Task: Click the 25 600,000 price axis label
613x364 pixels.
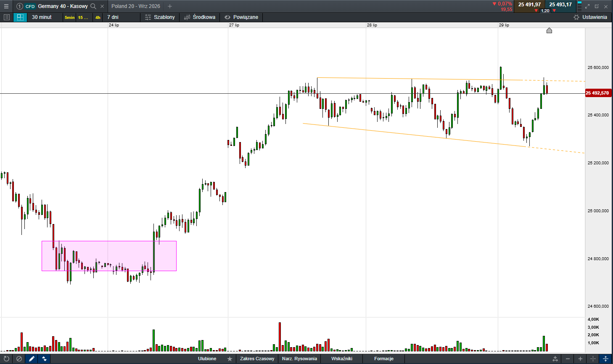Action: (598, 67)
